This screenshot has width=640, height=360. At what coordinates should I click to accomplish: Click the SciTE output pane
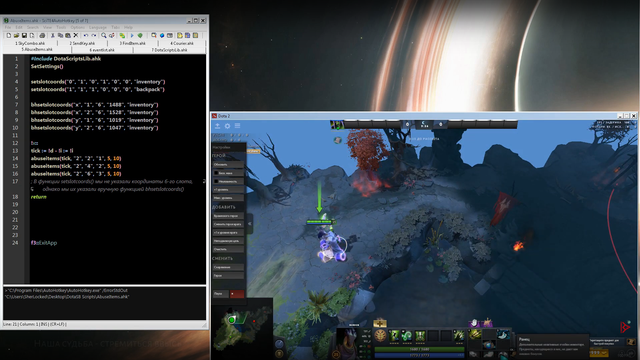tap(104, 303)
